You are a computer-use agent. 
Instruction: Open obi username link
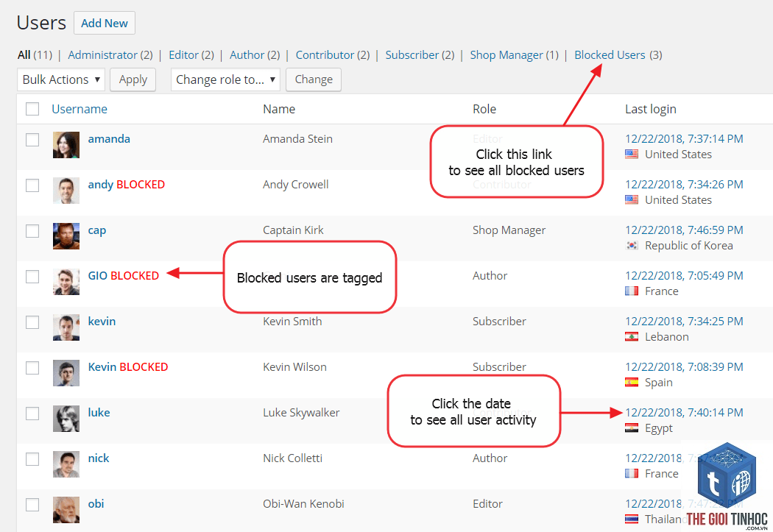(x=96, y=503)
